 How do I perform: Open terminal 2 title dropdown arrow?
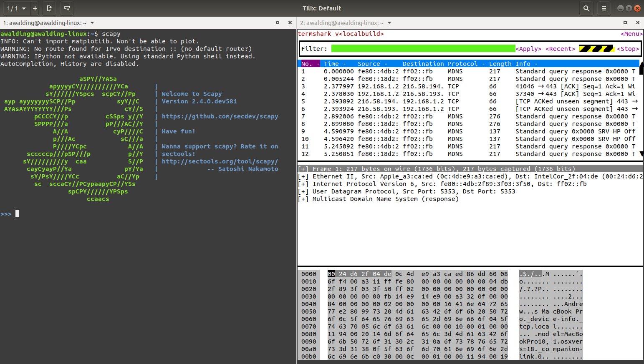click(389, 23)
